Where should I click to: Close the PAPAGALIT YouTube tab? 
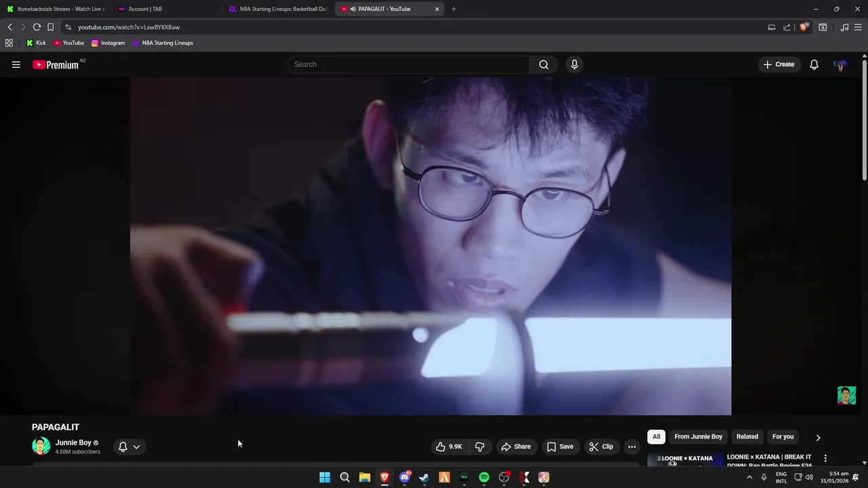coord(437,9)
